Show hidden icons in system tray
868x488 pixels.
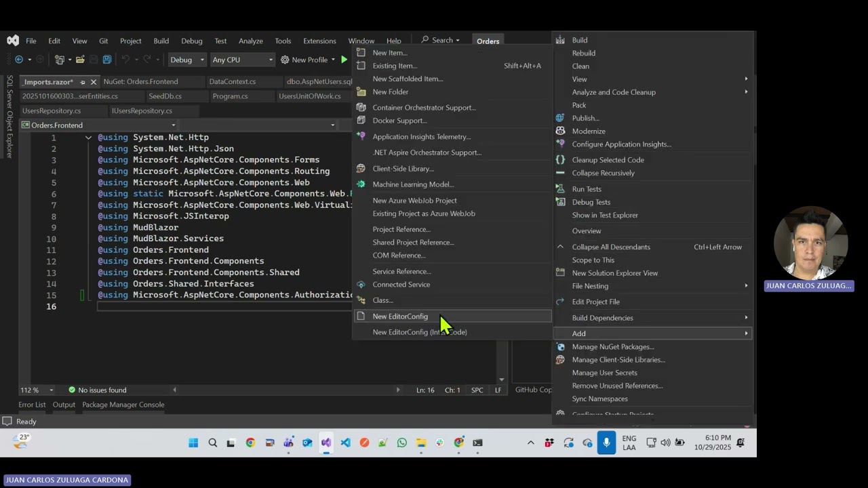[530, 443]
